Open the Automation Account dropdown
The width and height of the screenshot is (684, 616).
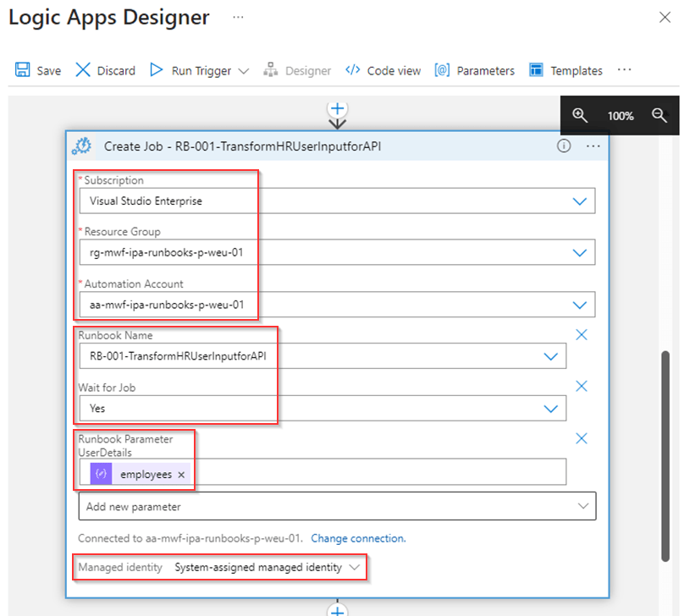point(579,305)
